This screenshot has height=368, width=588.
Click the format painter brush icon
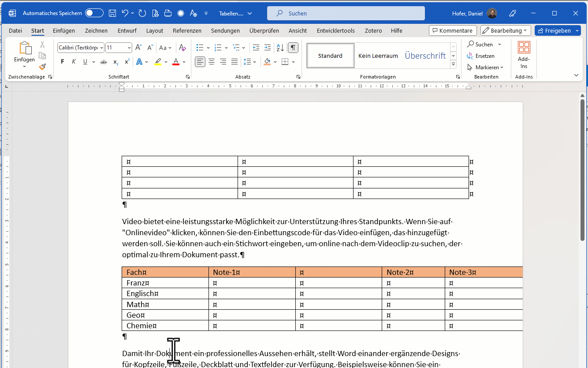click(x=42, y=67)
